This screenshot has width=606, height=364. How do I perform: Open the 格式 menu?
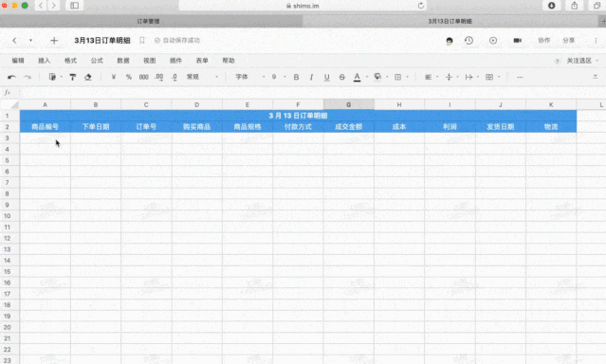[x=70, y=61]
